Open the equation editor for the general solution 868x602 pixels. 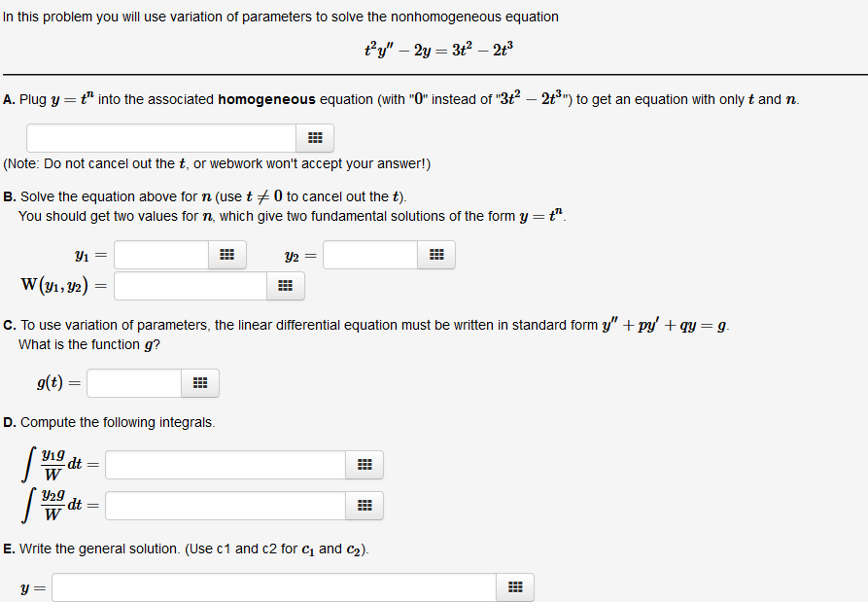tap(514, 586)
